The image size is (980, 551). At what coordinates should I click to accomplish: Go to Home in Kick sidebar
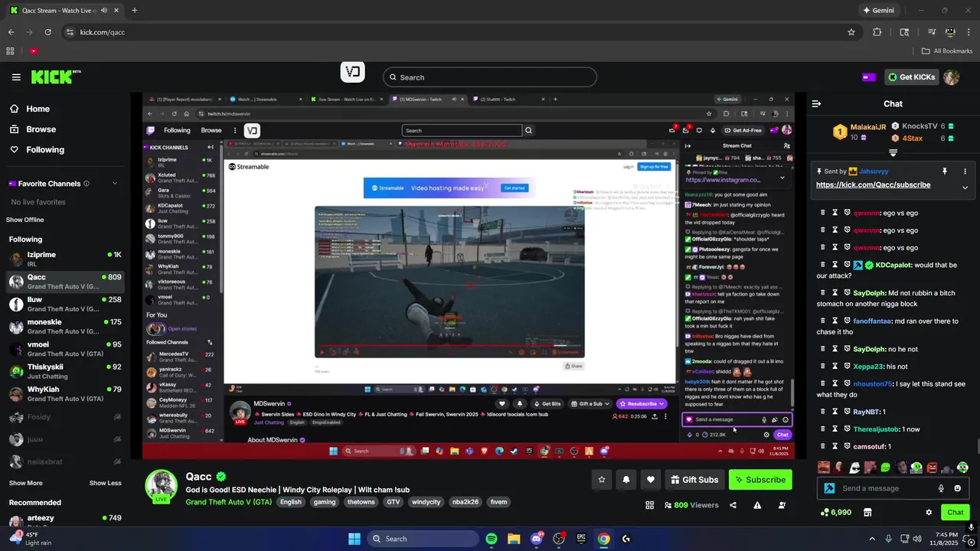[x=29, y=109]
